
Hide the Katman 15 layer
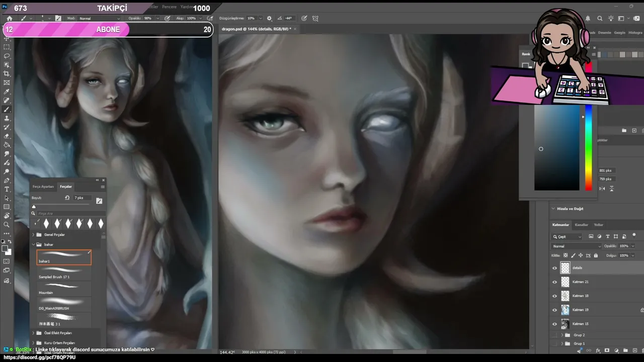coord(555,324)
